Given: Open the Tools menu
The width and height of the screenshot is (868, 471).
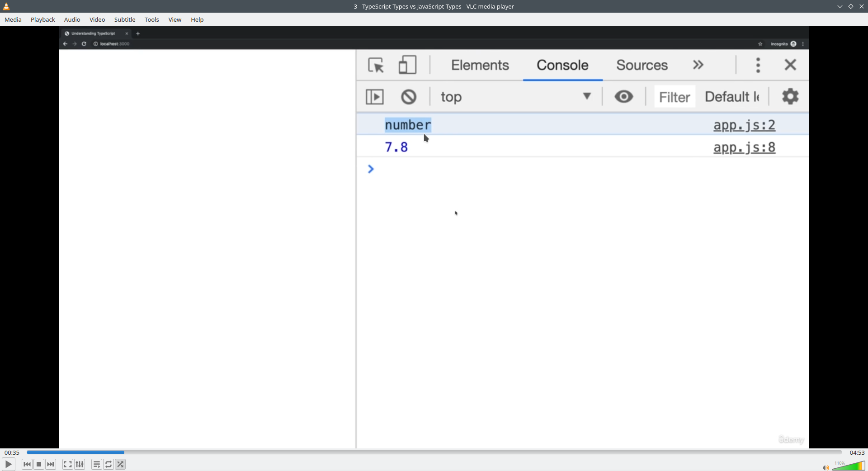Looking at the screenshot, I should pyautogui.click(x=152, y=19).
